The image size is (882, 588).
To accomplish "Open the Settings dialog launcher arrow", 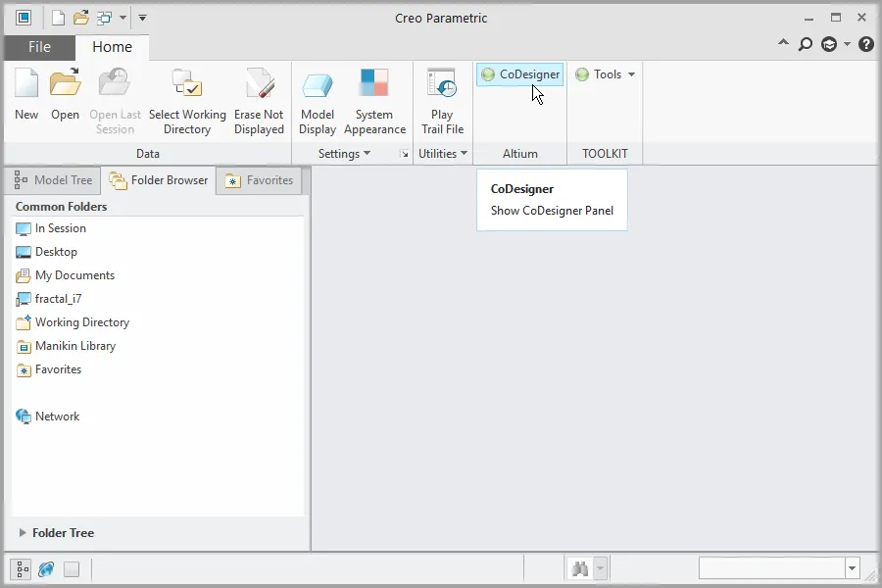I will [404, 154].
